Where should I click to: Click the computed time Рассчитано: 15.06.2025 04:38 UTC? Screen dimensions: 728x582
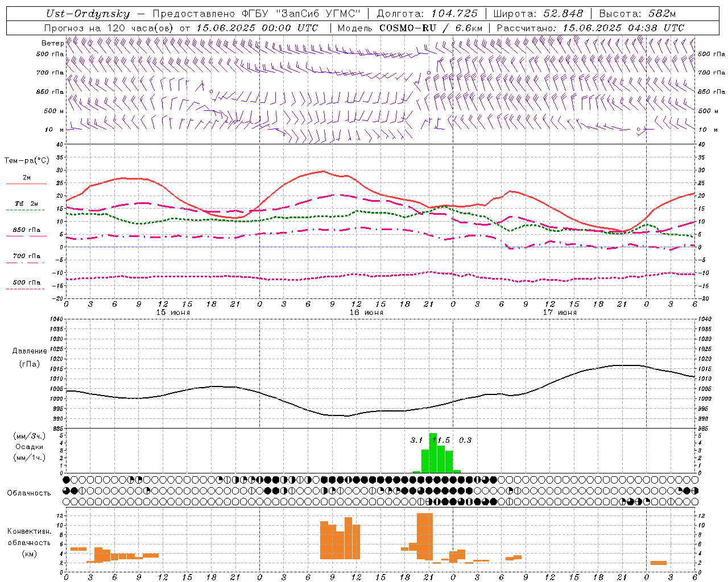pos(590,27)
